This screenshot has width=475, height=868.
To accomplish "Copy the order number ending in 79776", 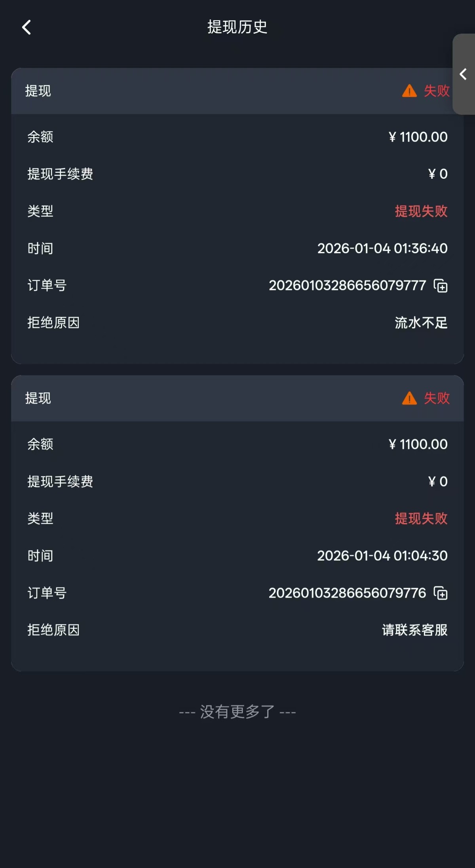I will [x=441, y=593].
